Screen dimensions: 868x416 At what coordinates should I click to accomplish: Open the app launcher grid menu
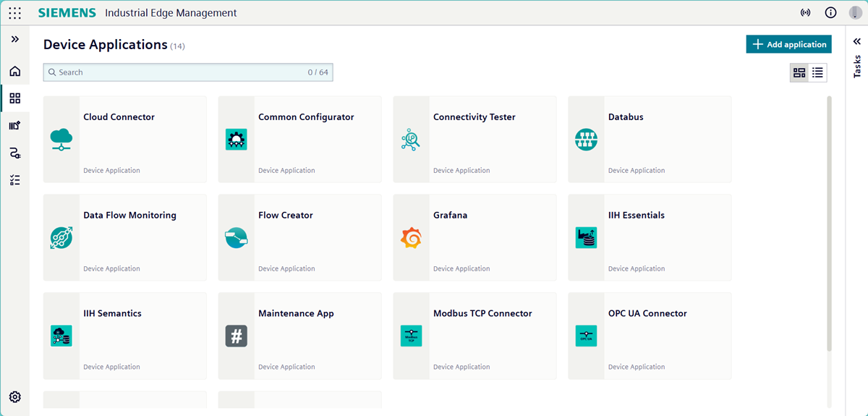(x=14, y=13)
